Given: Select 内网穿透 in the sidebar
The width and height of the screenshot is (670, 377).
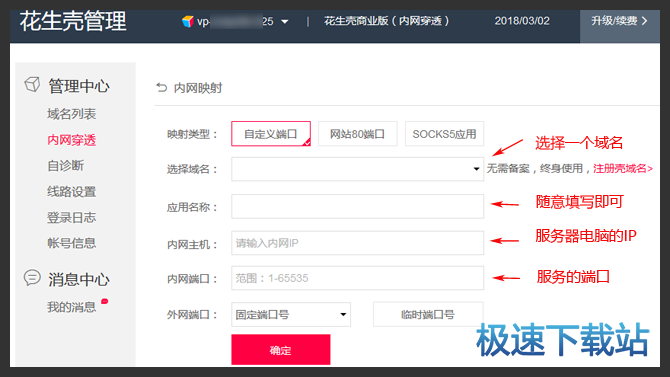Looking at the screenshot, I should pos(71,140).
